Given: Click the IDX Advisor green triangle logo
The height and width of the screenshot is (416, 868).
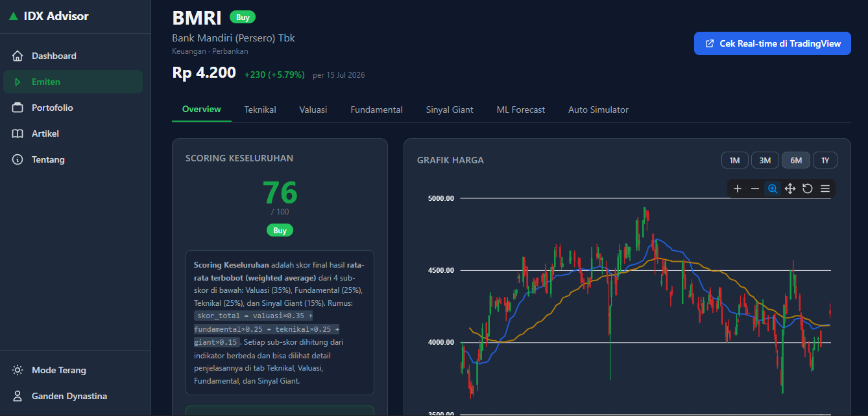Looking at the screenshot, I should pyautogui.click(x=13, y=16).
